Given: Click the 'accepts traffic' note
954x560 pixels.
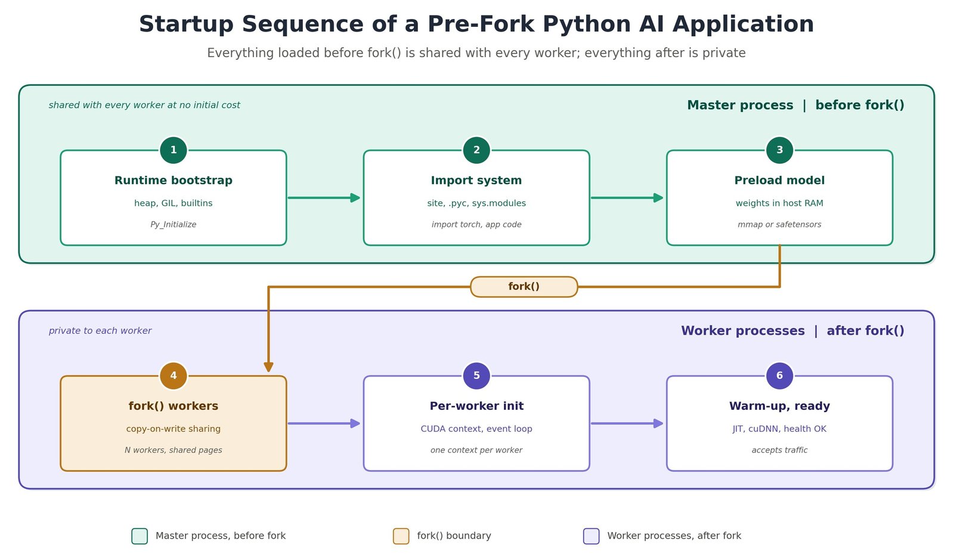Looking at the screenshot, I should click(779, 450).
